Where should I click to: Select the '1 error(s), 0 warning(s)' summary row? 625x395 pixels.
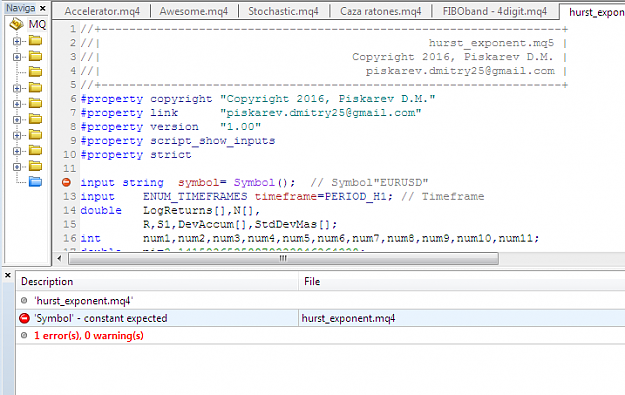(320, 336)
